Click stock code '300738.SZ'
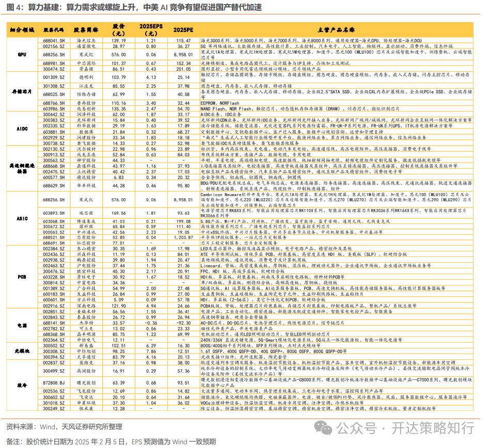The image size is (490, 448). pos(54,143)
